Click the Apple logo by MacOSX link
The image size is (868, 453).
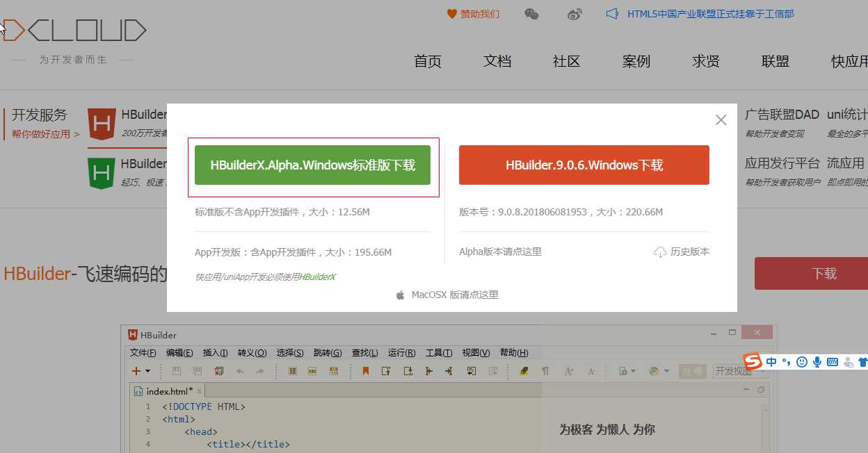point(400,295)
